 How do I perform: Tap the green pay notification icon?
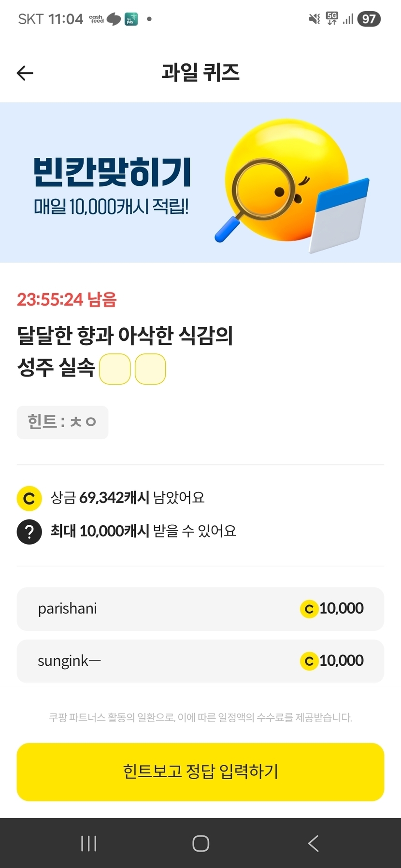pos(131,19)
